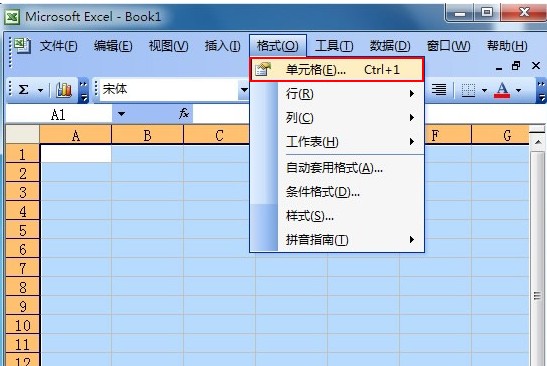Expand the AutoSum dropdown arrow
Viewport: 547px width, 366px height.
pyautogui.click(x=40, y=90)
